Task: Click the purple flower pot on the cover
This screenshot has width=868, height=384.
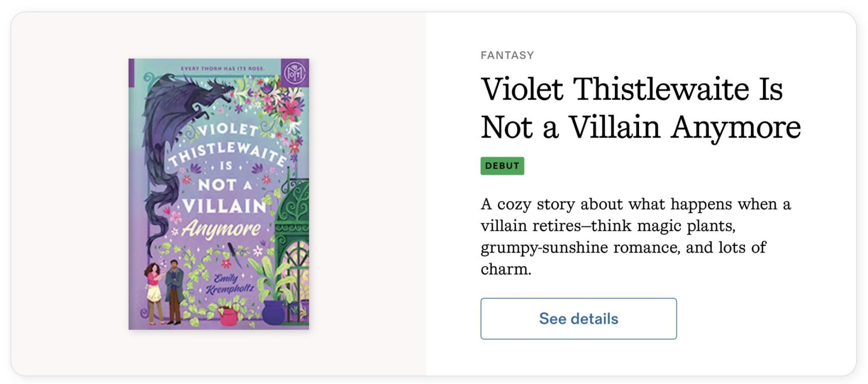Action: pos(273,312)
